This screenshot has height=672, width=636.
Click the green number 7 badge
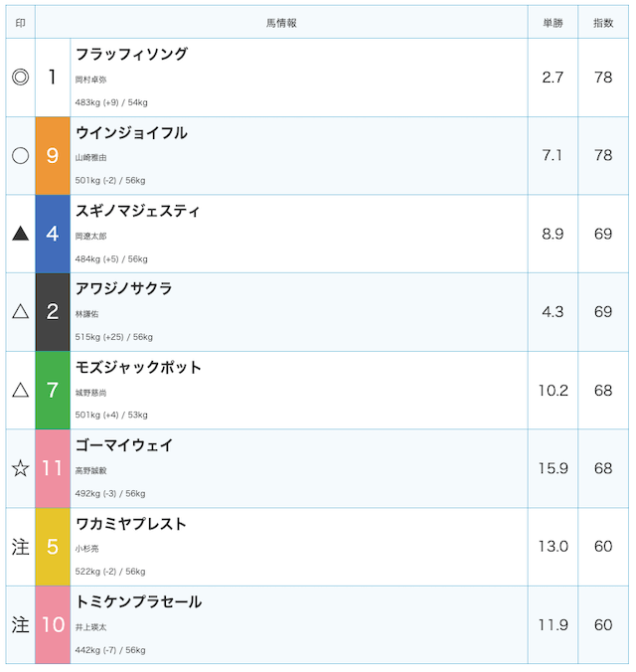(x=53, y=391)
